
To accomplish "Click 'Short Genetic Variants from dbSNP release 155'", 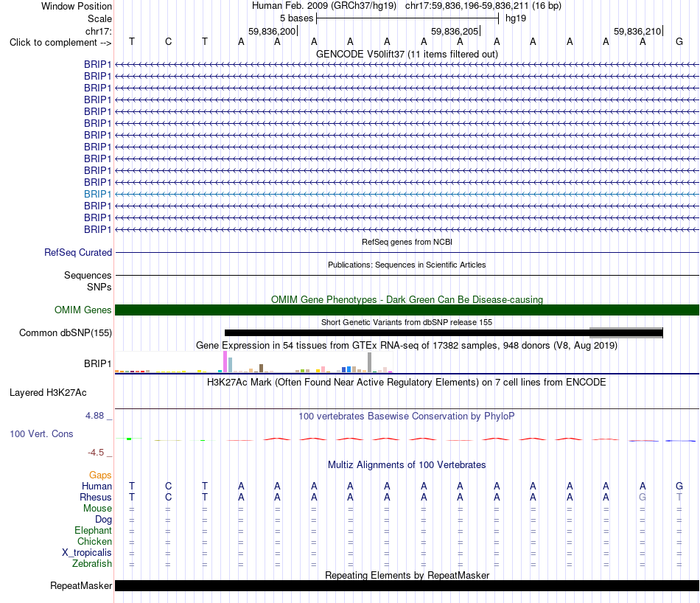I will [407, 322].
